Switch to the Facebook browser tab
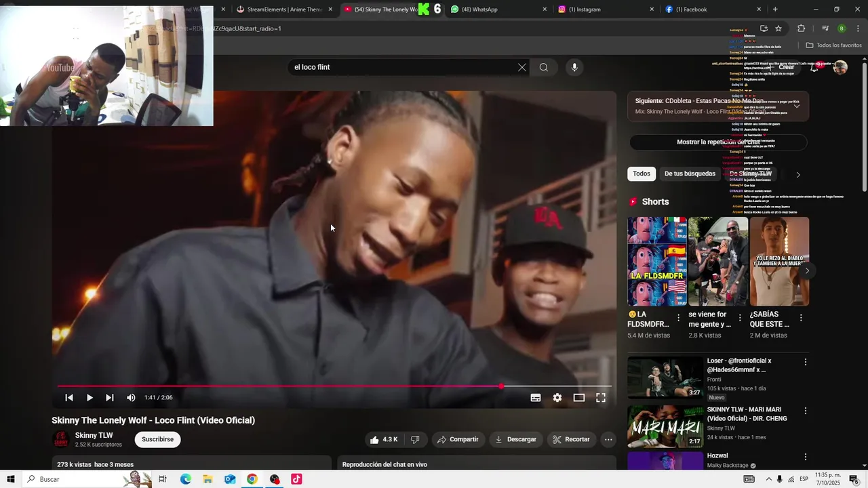Image resolution: width=868 pixels, height=488 pixels. [x=712, y=9]
